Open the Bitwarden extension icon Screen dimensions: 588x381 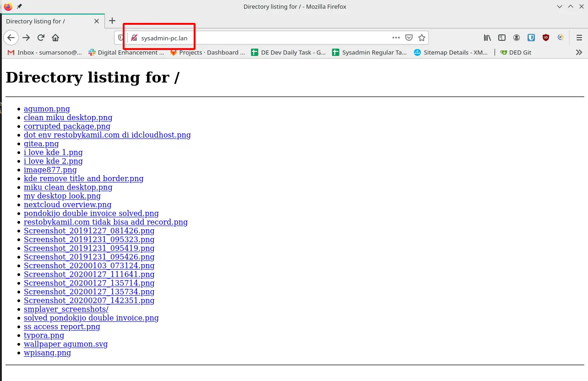531,38
